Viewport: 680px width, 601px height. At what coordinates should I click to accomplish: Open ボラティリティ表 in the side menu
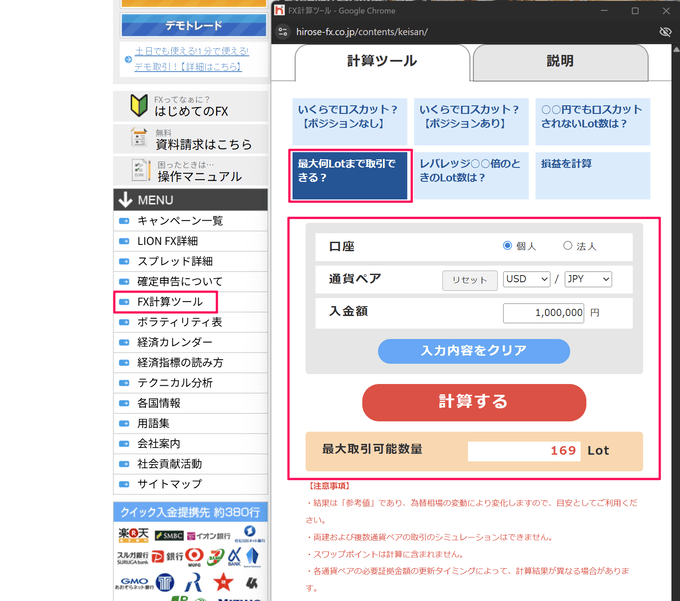pos(190,322)
